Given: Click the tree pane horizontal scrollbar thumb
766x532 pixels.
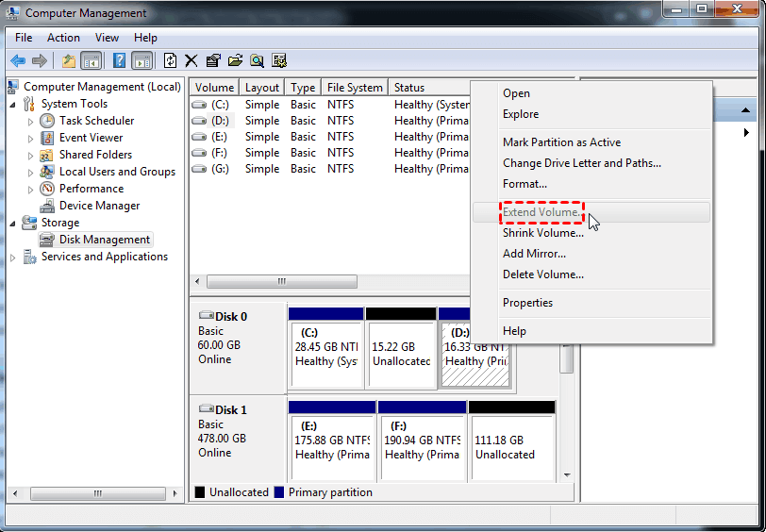Looking at the screenshot, I should click(x=98, y=494).
